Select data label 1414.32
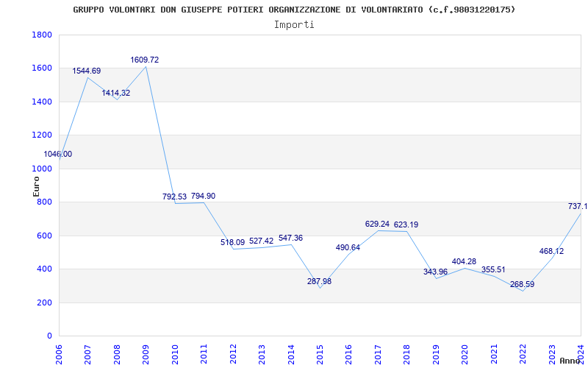The width and height of the screenshot is (588, 368). [x=116, y=93]
